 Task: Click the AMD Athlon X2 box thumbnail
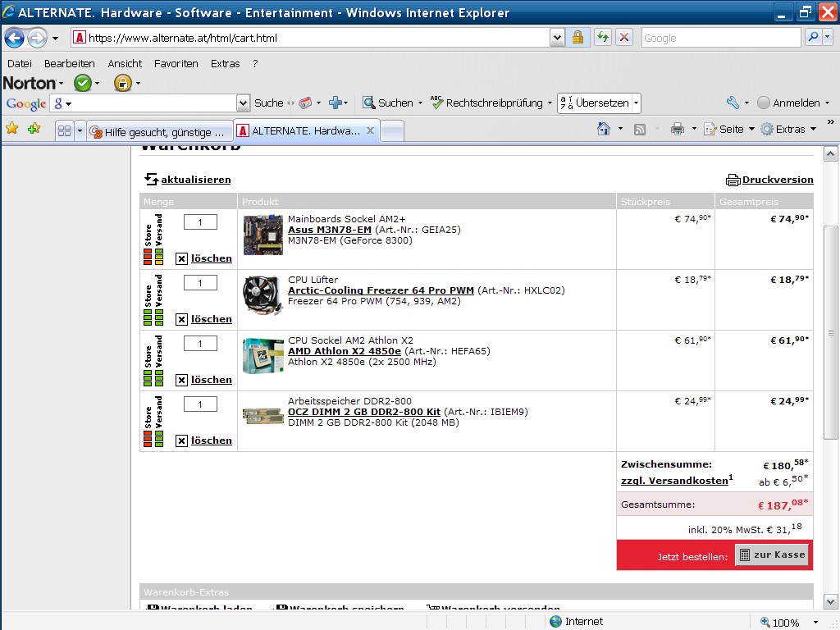tap(262, 355)
